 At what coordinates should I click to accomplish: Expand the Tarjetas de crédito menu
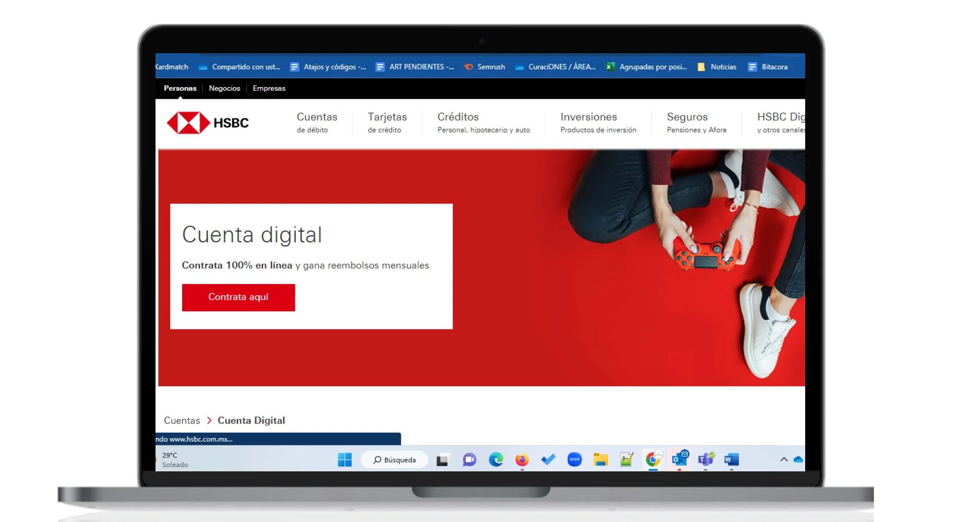(387, 123)
